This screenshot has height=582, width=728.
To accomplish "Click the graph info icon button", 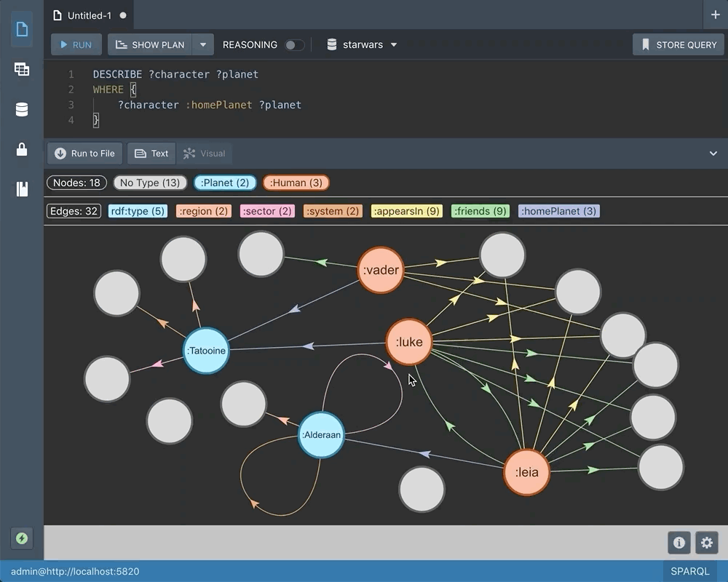I will coord(678,543).
